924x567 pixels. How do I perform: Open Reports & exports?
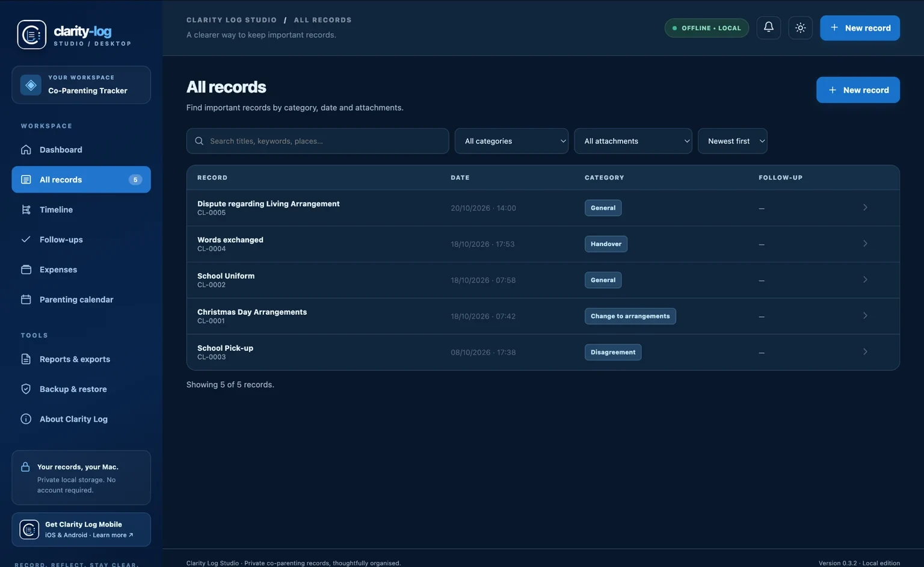pyautogui.click(x=81, y=359)
